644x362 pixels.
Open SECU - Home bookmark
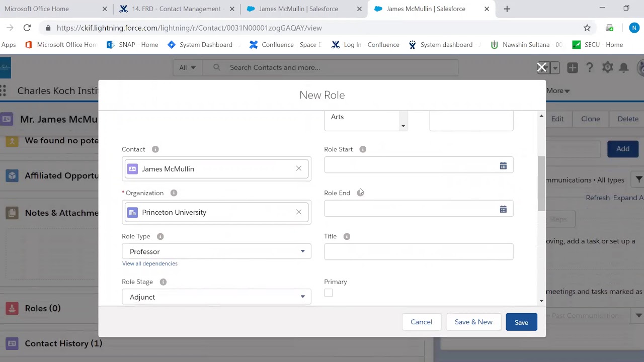[x=598, y=45]
